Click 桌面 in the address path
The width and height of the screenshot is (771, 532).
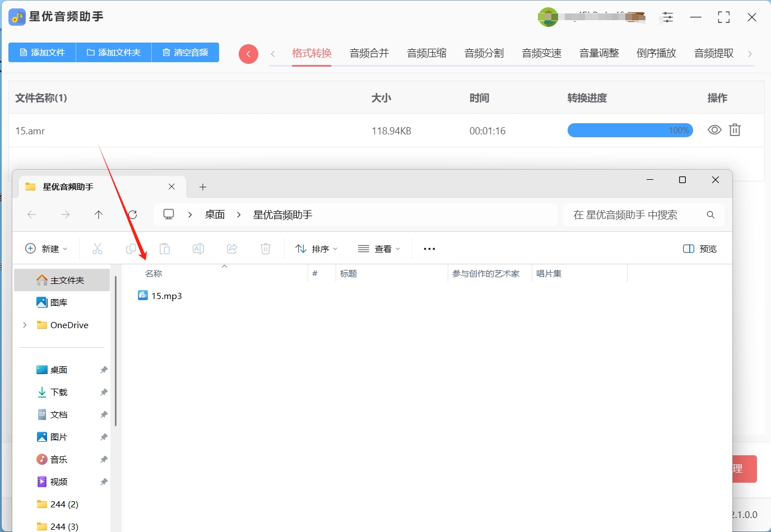tap(215, 214)
